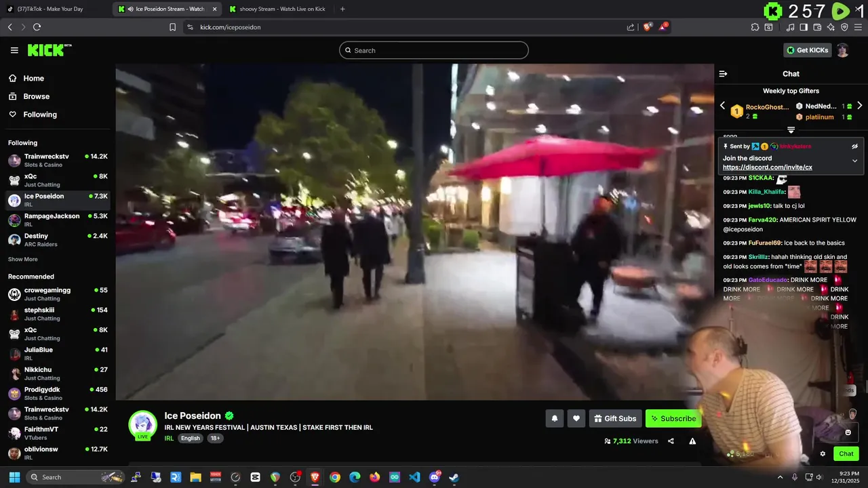This screenshot has height=488, width=868.
Task: Open Nikkichu recommended channel
Action: click(x=58, y=373)
